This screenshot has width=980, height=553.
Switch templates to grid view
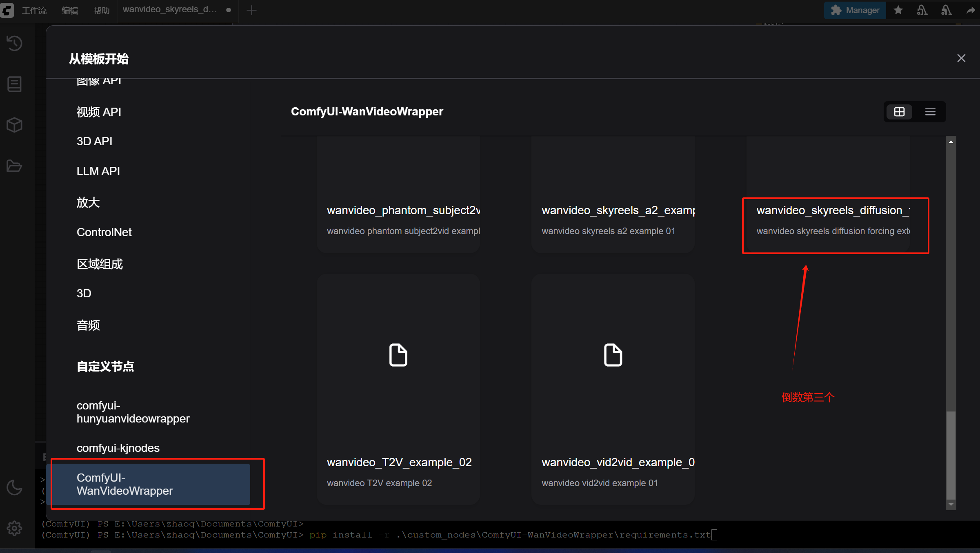pyautogui.click(x=899, y=112)
